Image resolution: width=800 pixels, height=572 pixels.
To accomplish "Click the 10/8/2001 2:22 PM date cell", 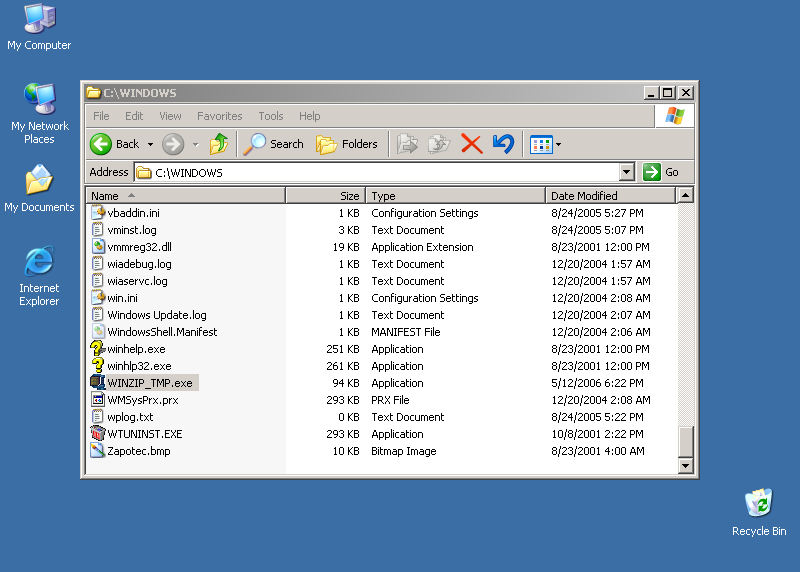I will (597, 434).
